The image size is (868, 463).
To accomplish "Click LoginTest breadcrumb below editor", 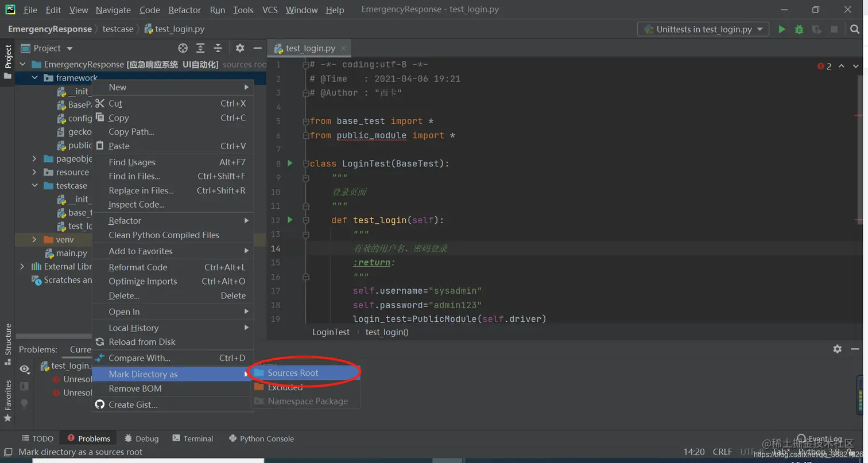I will tap(331, 332).
